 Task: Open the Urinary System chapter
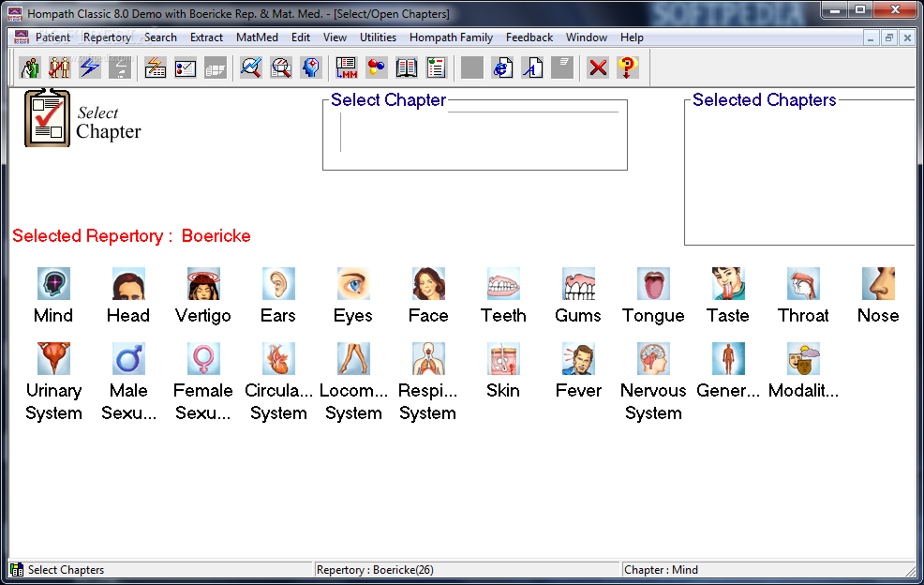click(x=53, y=358)
